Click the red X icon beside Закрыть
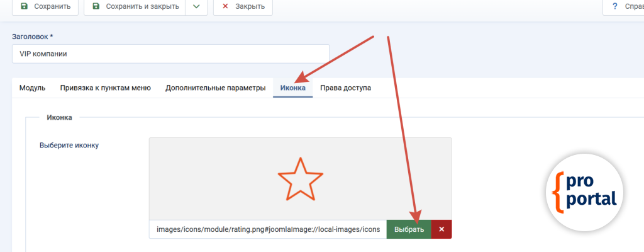The width and height of the screenshot is (644, 252). click(225, 6)
